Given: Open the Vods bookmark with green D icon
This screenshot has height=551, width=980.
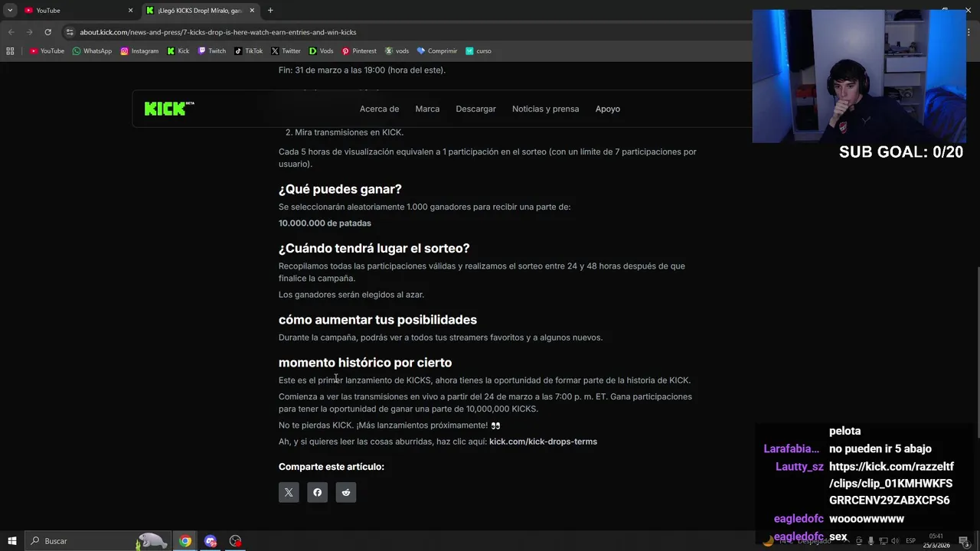Looking at the screenshot, I should [x=321, y=51].
